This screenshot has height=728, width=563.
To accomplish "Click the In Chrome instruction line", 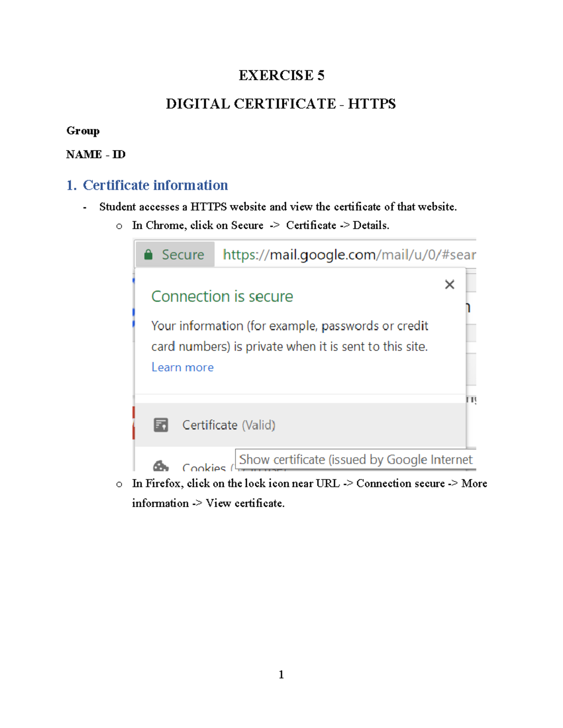I will pos(260,225).
